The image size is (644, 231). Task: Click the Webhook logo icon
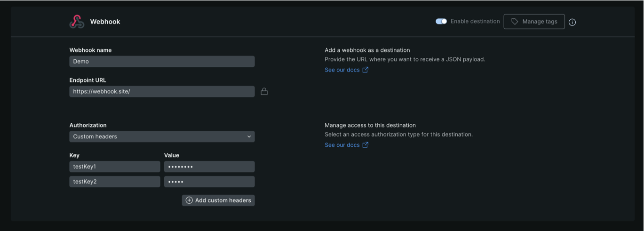click(77, 22)
